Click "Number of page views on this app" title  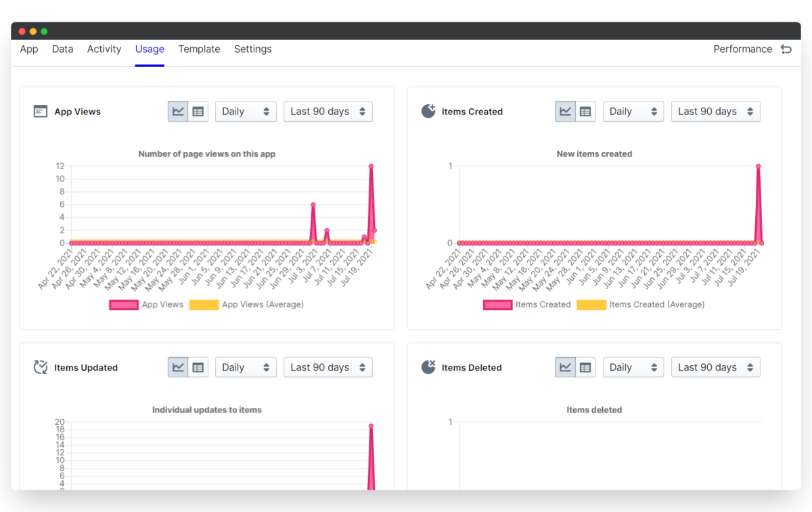point(207,154)
